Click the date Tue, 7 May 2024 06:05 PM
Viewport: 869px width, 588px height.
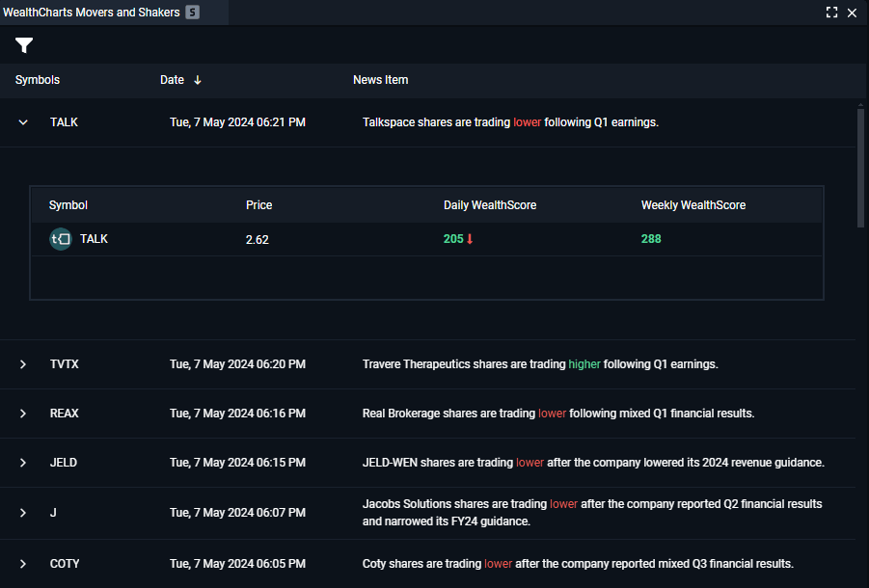tap(237, 564)
